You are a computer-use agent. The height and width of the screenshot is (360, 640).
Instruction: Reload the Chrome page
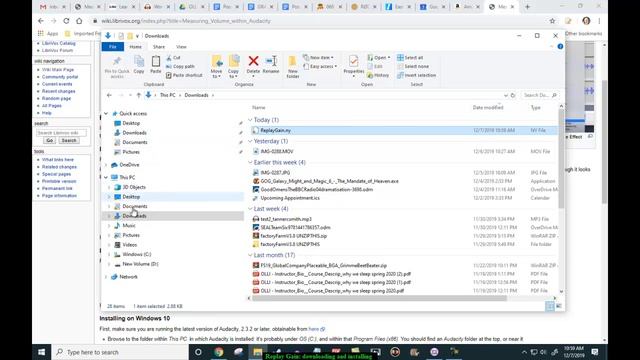tap(66, 21)
